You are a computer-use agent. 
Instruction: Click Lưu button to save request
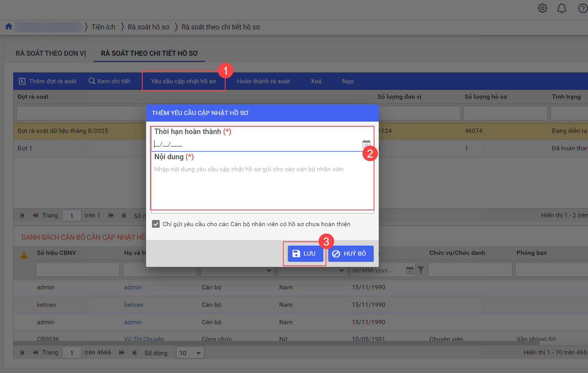tap(305, 254)
